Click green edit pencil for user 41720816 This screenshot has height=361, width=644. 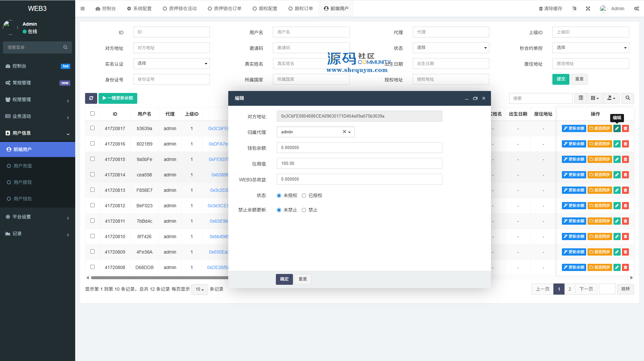[617, 144]
